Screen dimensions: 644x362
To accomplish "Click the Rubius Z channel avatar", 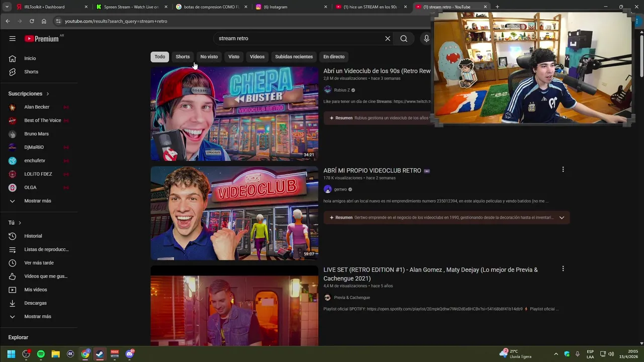I will 328,90.
